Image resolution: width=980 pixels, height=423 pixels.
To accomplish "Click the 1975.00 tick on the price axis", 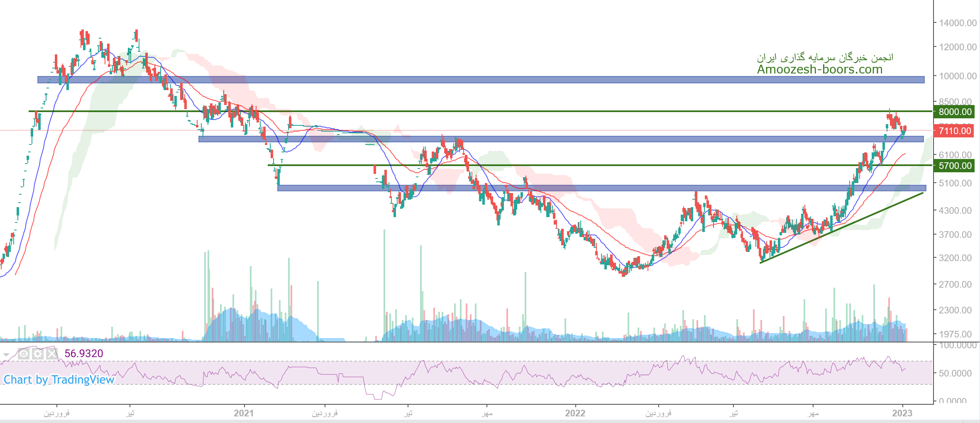I will point(955,334).
